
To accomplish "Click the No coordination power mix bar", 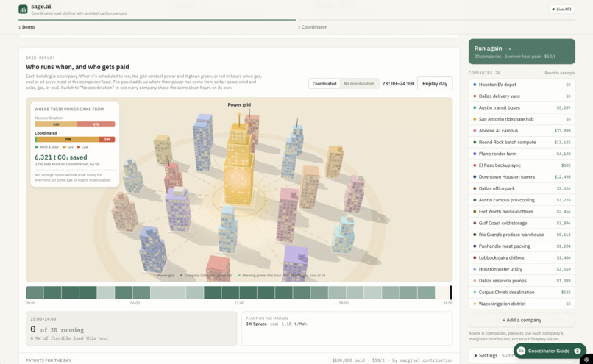I will click(x=75, y=124).
